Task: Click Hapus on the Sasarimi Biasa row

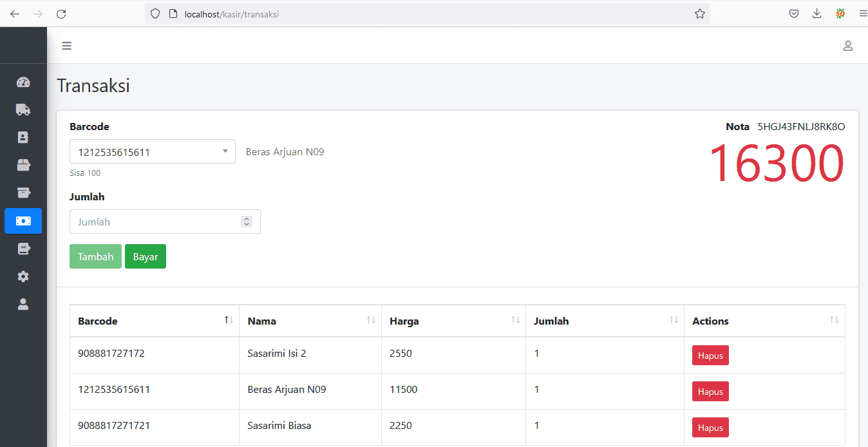Action: tap(710, 427)
